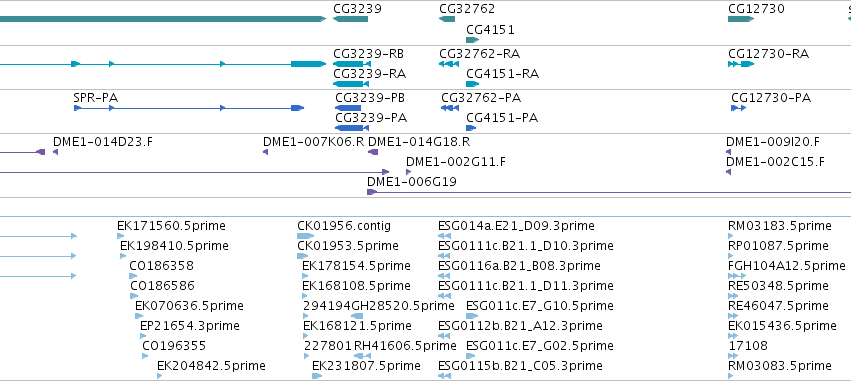Select the CG32762-PA protein glyph
The image size is (851, 381).
(450, 109)
